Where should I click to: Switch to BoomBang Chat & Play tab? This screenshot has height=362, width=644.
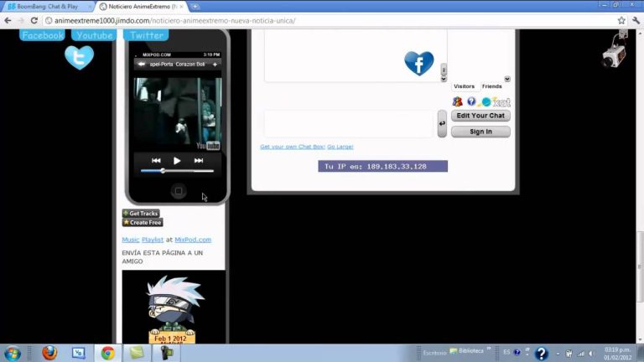pyautogui.click(x=47, y=7)
